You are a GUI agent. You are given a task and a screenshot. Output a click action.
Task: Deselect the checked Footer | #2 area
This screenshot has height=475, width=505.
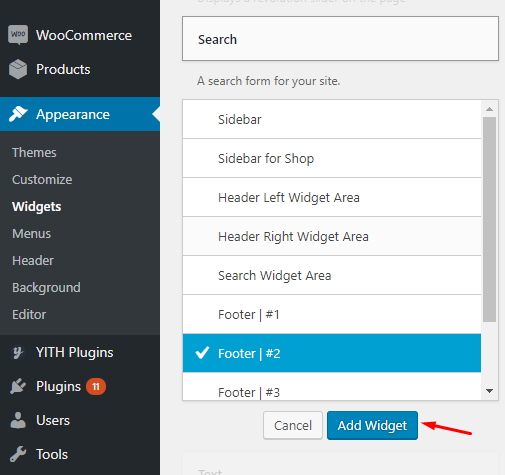point(332,353)
